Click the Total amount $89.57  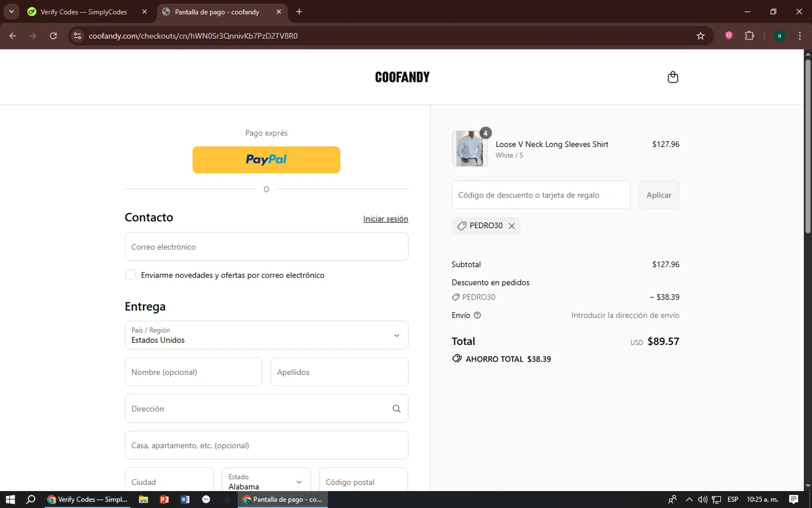[663, 342]
